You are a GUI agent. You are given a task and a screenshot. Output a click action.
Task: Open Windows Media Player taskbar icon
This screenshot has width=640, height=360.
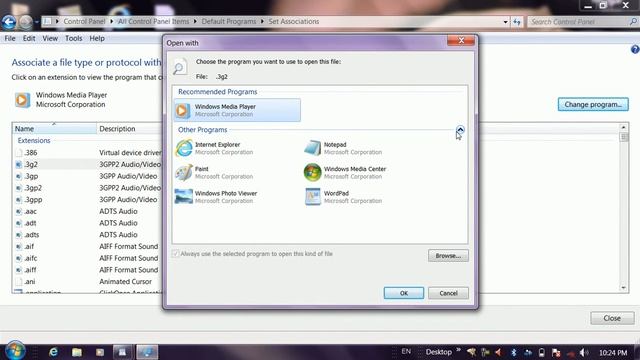coord(100,352)
